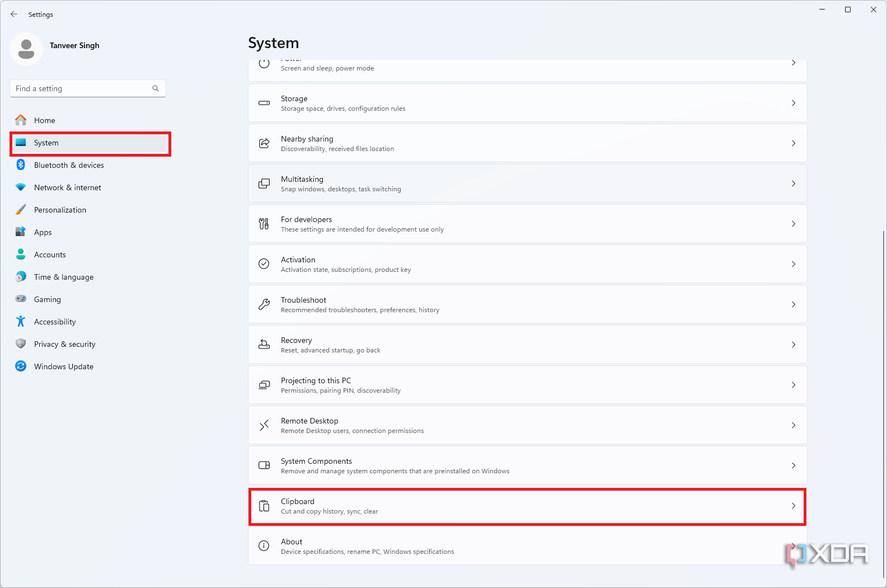Open Multitasking via its chevron
The width and height of the screenshot is (887, 588).
pos(794,184)
